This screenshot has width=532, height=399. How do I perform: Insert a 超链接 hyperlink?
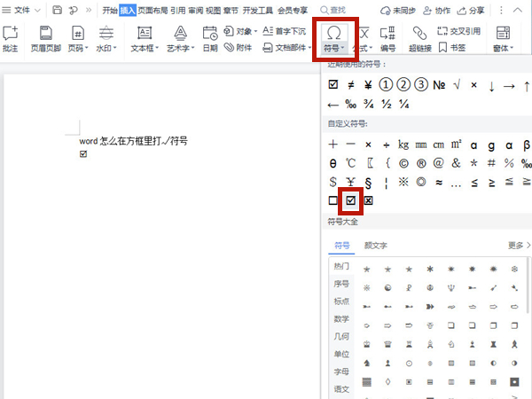[419, 38]
